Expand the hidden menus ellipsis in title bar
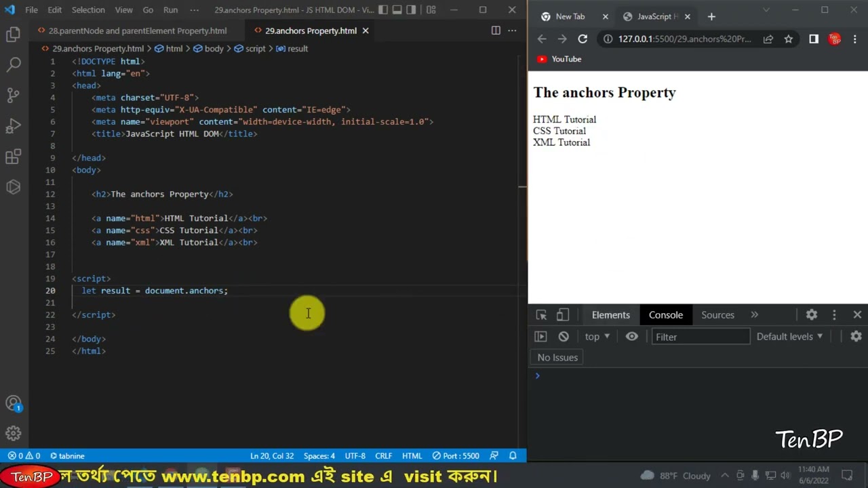 pos(195,10)
